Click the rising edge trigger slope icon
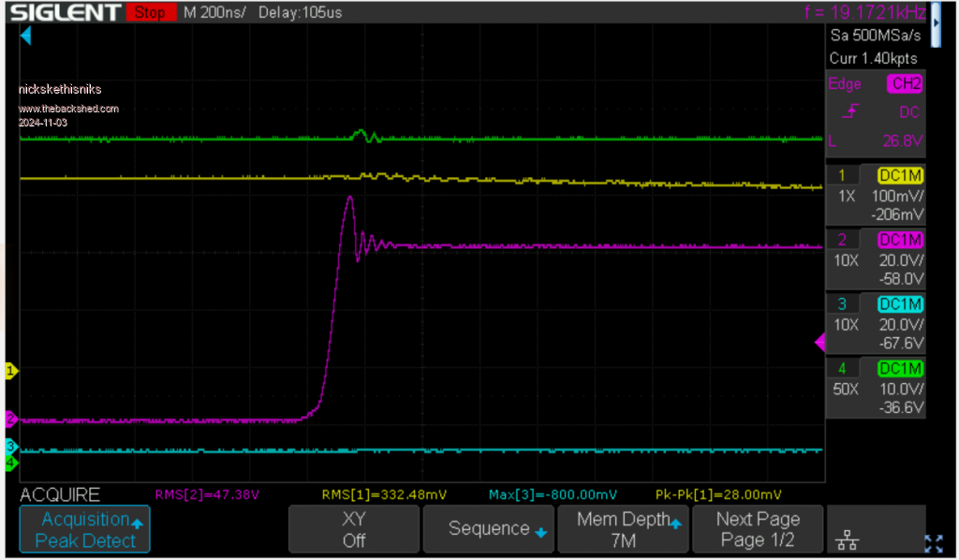 click(x=848, y=112)
